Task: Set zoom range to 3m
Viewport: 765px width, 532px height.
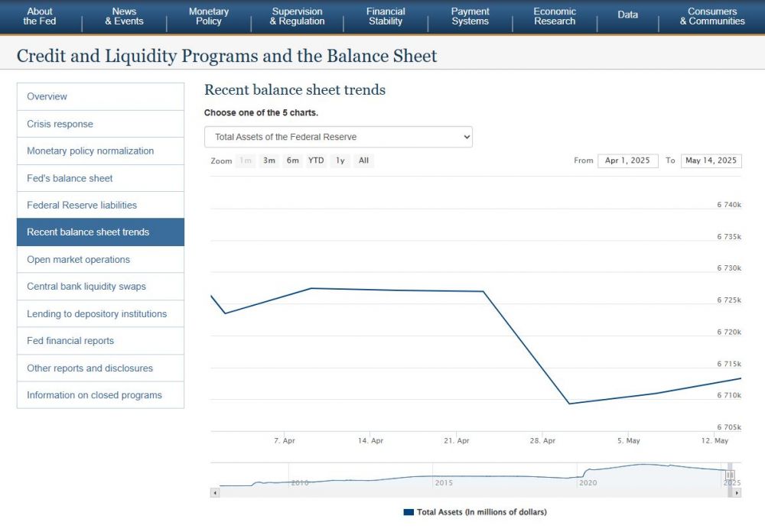Action: (269, 161)
